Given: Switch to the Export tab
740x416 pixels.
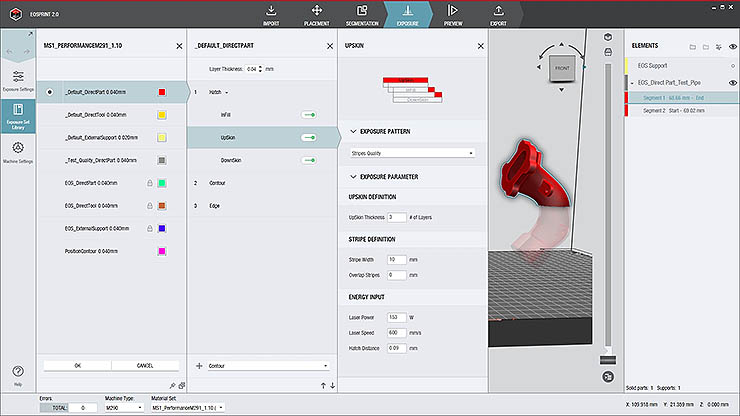Looking at the screenshot, I should (x=498, y=14).
